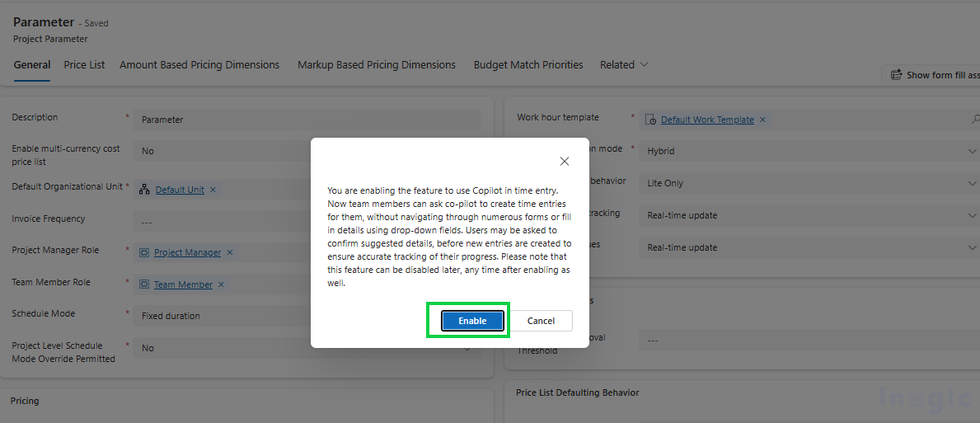Switch to the General tab
Viewport: 980px width, 423px height.
(32, 65)
